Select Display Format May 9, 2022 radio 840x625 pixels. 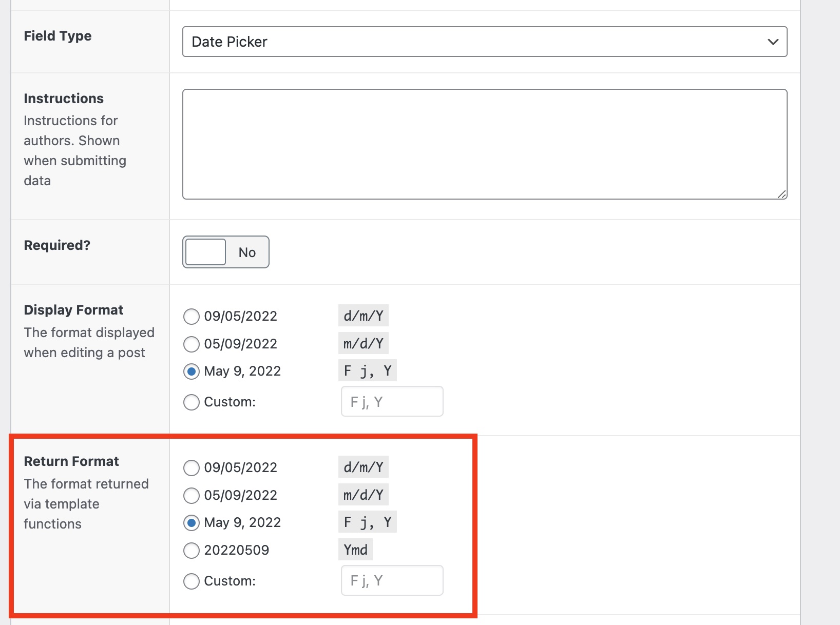[192, 372]
